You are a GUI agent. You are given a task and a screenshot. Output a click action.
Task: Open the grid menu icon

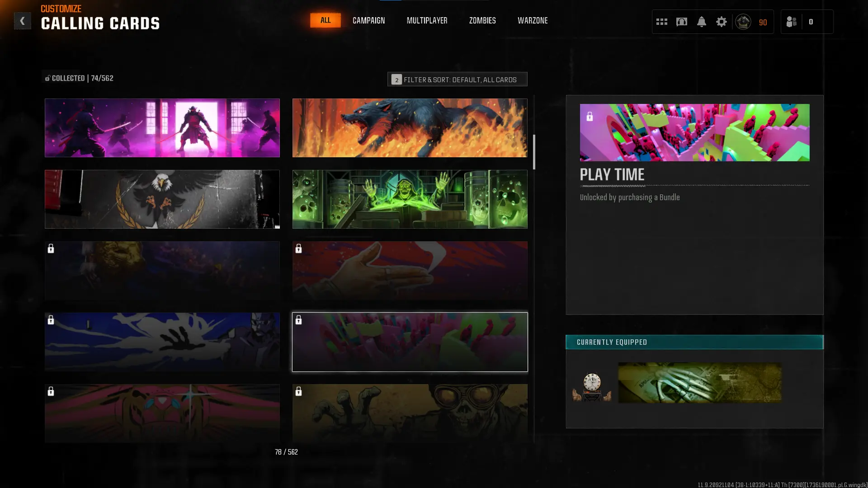tap(661, 22)
